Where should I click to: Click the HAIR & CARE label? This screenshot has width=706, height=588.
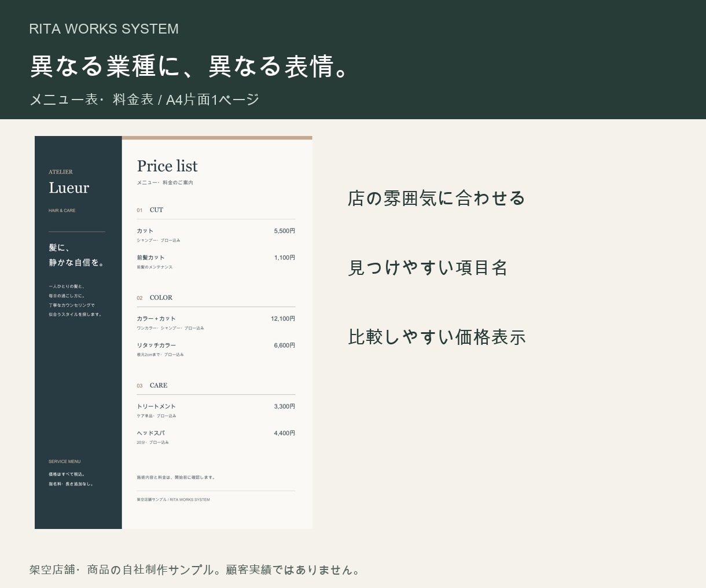click(x=62, y=211)
